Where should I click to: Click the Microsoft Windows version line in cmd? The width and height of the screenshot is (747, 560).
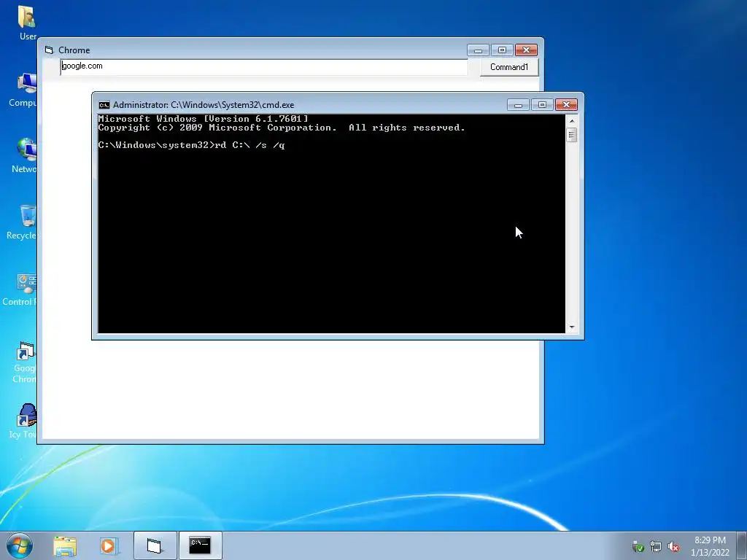[204, 119]
